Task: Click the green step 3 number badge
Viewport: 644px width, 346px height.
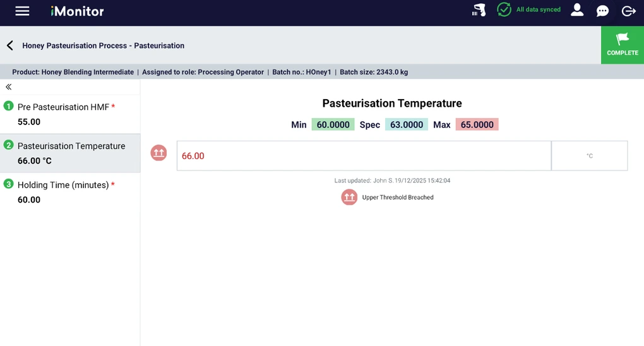Action: (9, 184)
